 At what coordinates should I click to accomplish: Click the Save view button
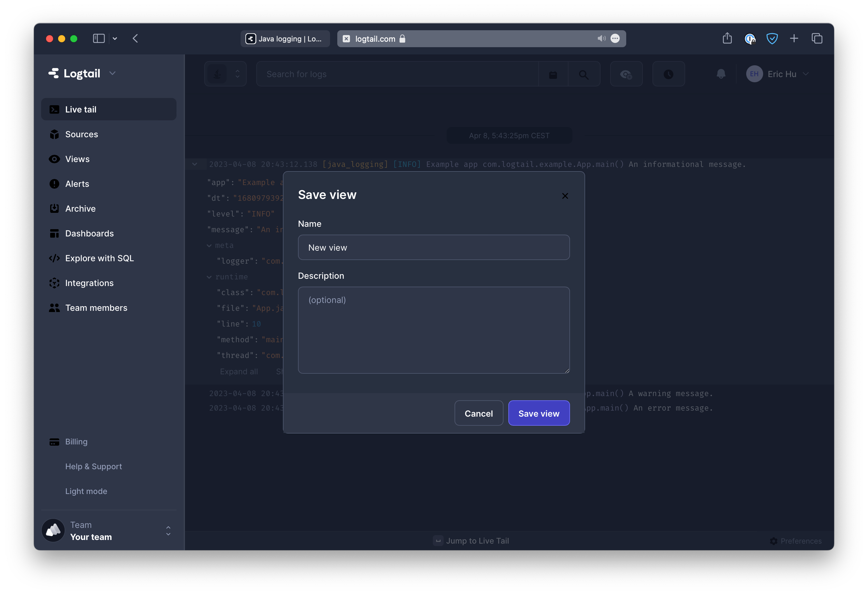539,413
